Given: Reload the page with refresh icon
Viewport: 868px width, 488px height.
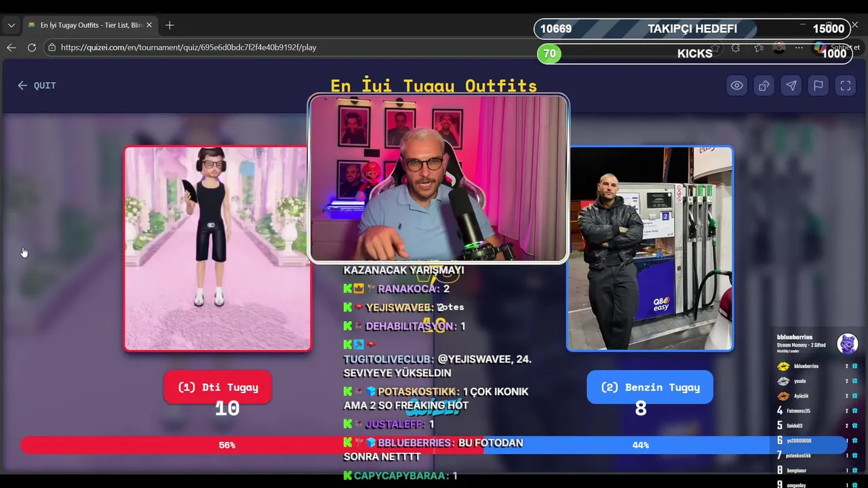Looking at the screenshot, I should click(x=31, y=47).
